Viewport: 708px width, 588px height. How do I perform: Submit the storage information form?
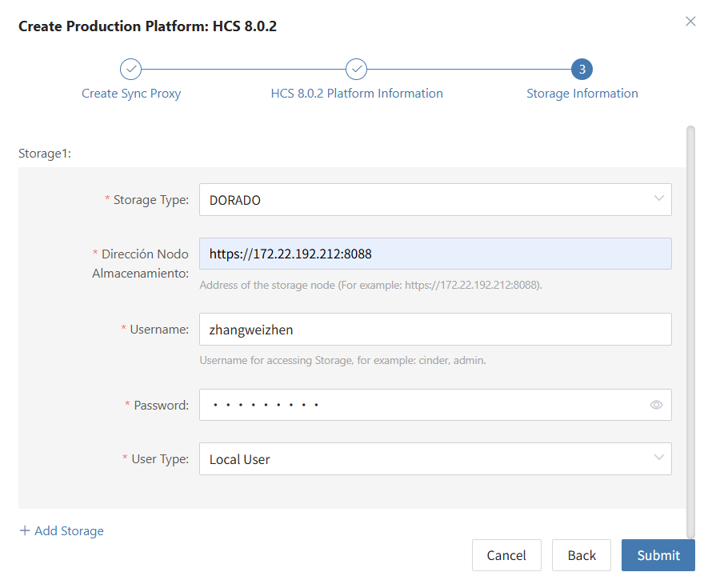coord(658,555)
